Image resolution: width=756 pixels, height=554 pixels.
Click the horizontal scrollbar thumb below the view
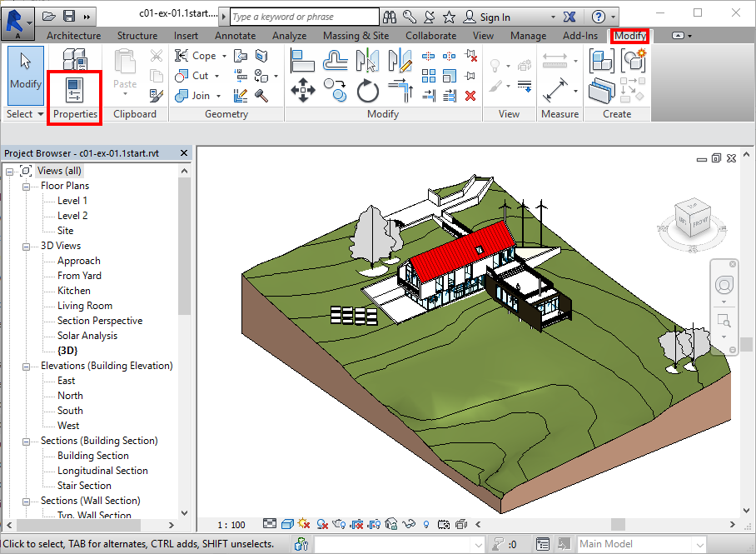(x=617, y=524)
